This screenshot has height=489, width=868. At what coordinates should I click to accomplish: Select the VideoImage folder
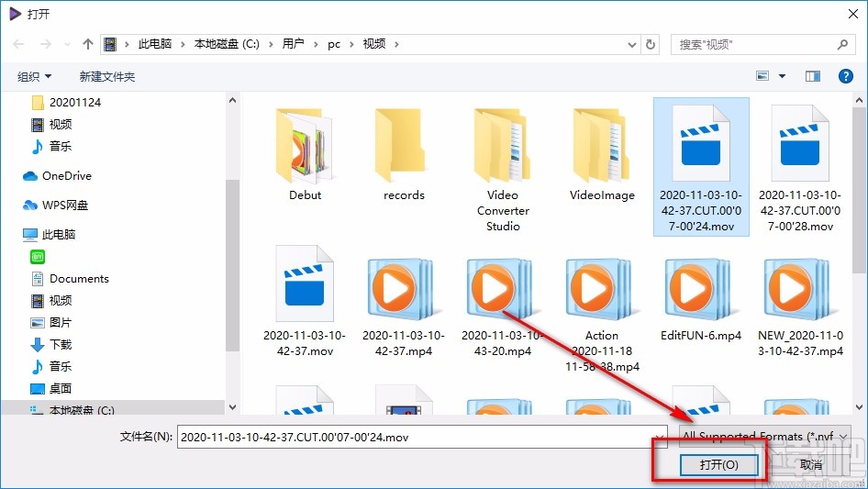602,154
